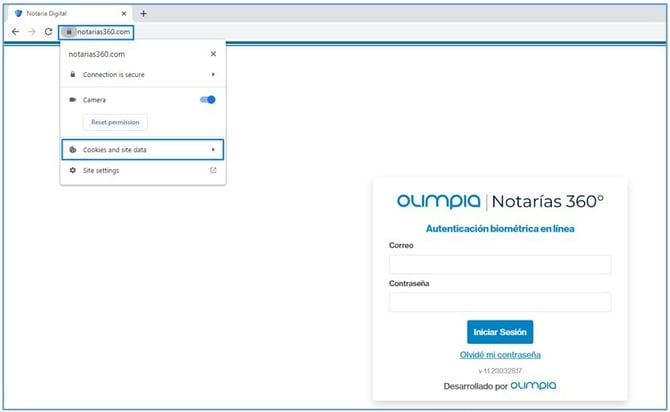Click Olvidé mi contraseña link

pyautogui.click(x=500, y=355)
